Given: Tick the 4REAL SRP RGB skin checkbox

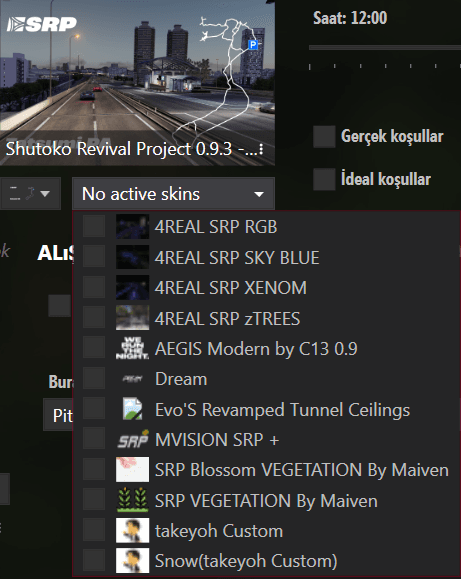Looking at the screenshot, I should (94, 226).
